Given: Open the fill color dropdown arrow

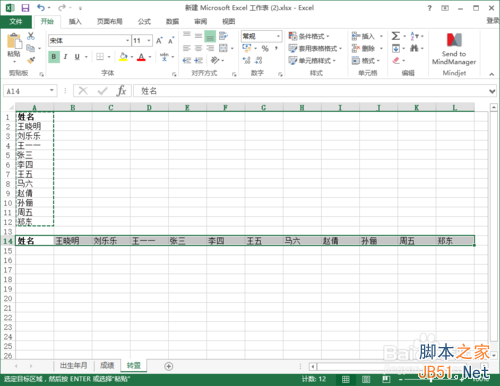Looking at the screenshot, I should point(132,57).
